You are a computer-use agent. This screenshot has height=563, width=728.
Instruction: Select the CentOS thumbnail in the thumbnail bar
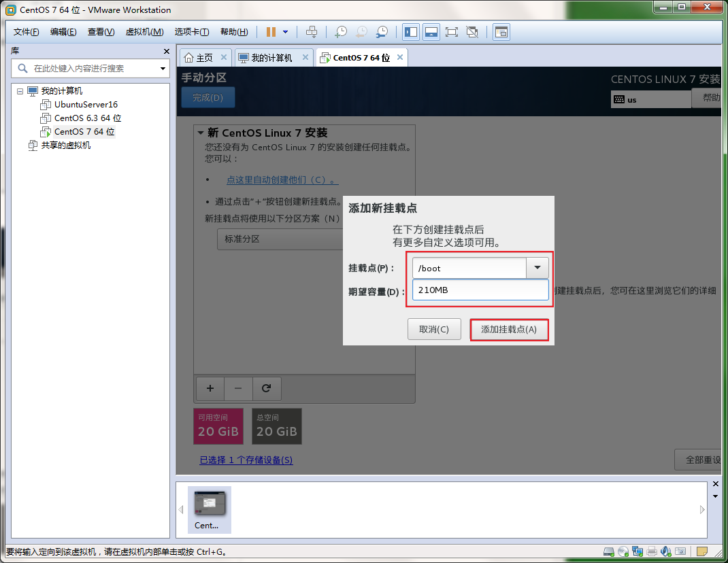(210, 510)
